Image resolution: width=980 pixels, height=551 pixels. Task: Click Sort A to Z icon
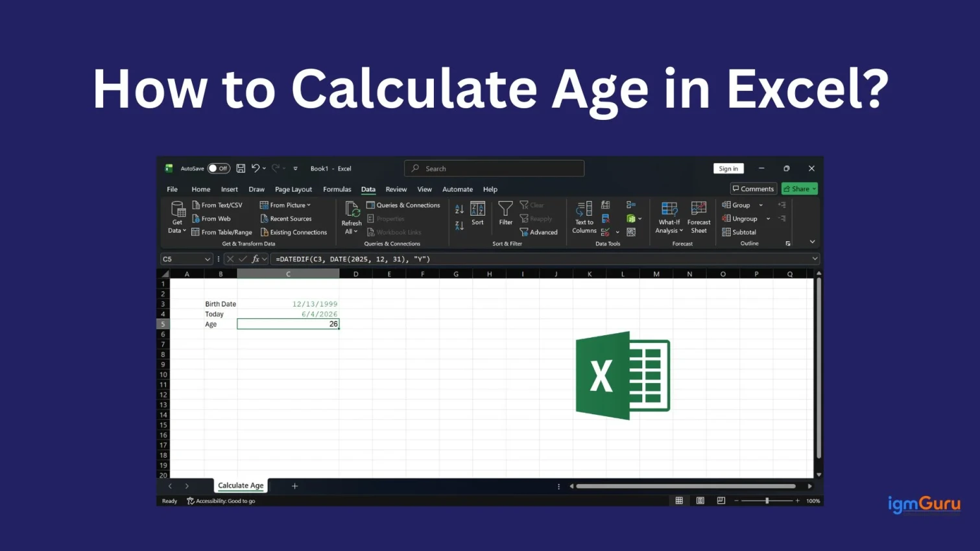[459, 209]
